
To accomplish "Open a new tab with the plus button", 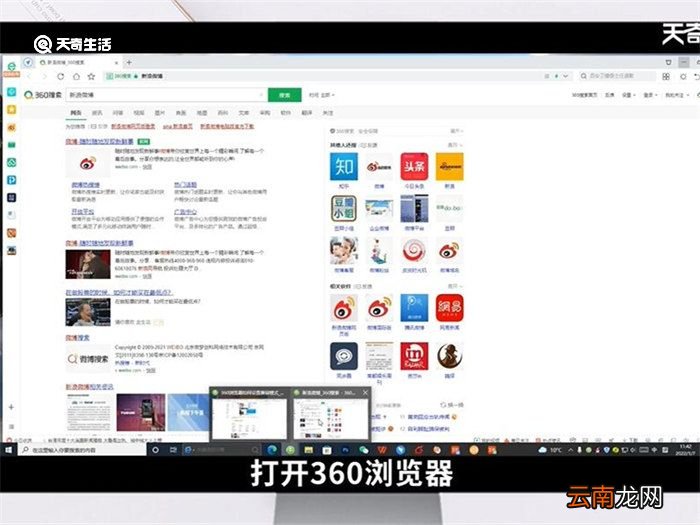I will tap(129, 62).
